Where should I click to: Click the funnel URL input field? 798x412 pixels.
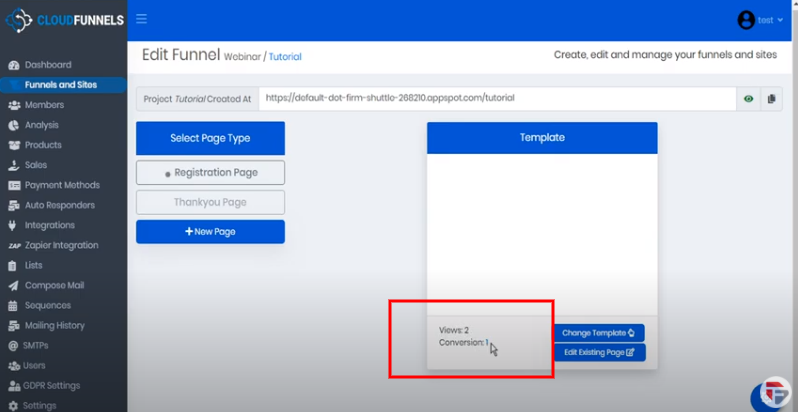click(x=496, y=99)
